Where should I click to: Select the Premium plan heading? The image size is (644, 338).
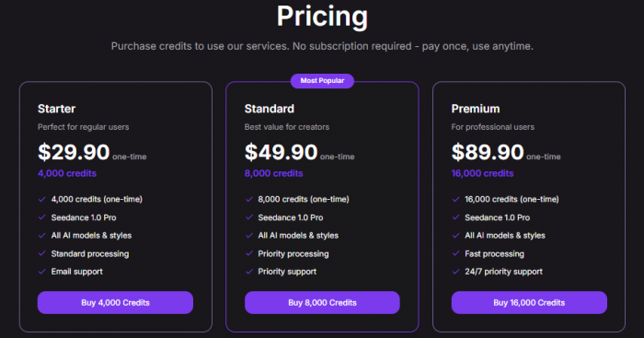tap(476, 109)
